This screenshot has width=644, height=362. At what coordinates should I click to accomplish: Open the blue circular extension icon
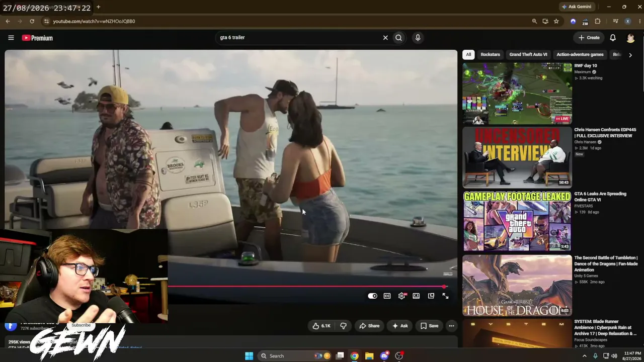click(573, 21)
